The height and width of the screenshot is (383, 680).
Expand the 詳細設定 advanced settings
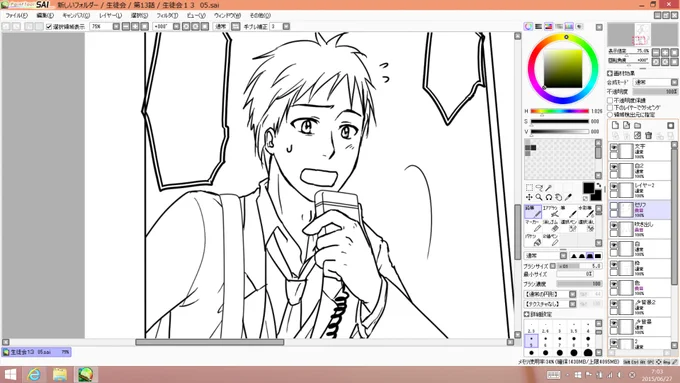coord(526,314)
